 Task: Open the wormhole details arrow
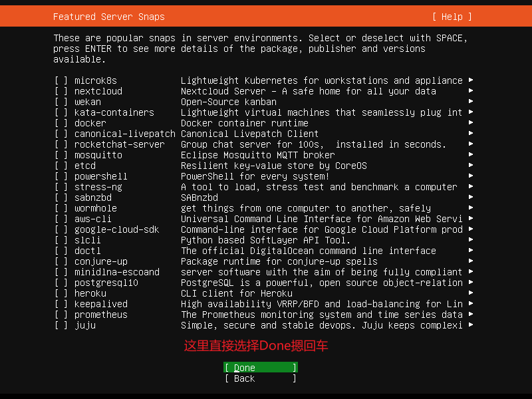(471, 207)
